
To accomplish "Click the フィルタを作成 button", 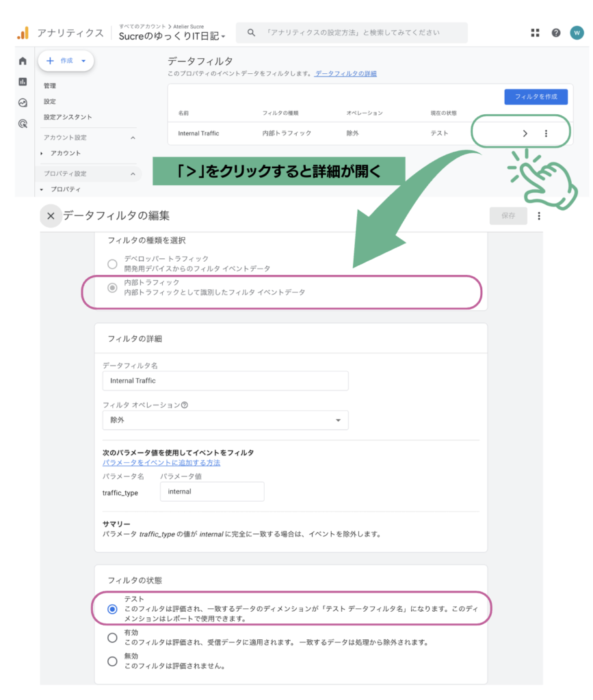I will point(536,97).
